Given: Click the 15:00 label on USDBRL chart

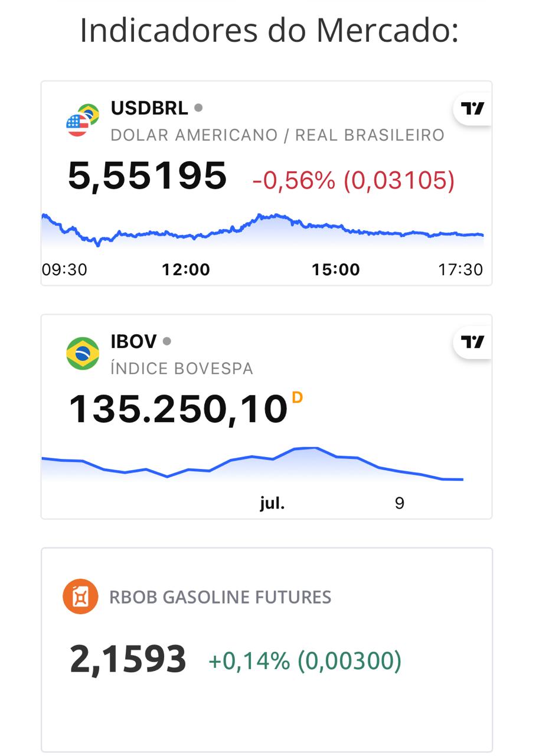Looking at the screenshot, I should point(335,270).
